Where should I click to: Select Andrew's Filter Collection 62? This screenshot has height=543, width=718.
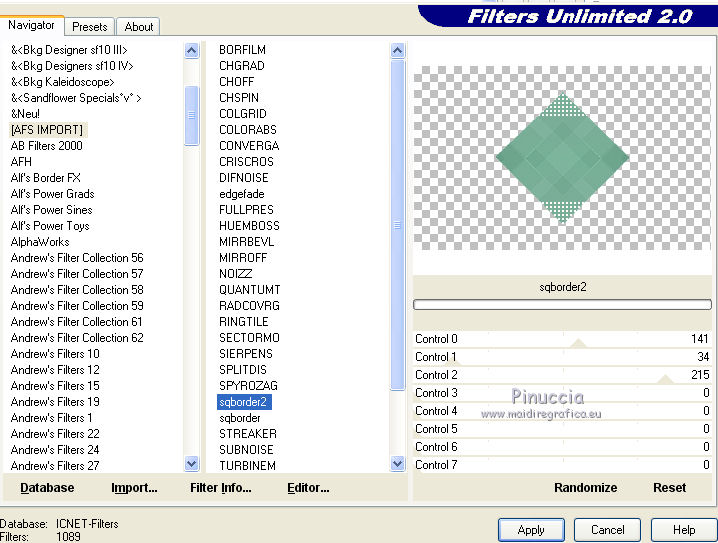77,338
